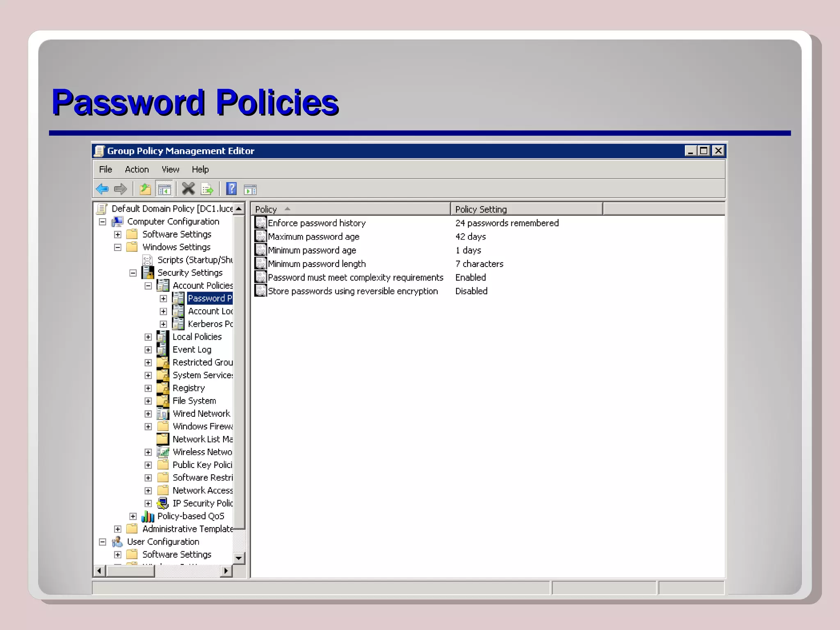This screenshot has width=840, height=630.
Task: Open the View menu
Action: [x=170, y=169]
